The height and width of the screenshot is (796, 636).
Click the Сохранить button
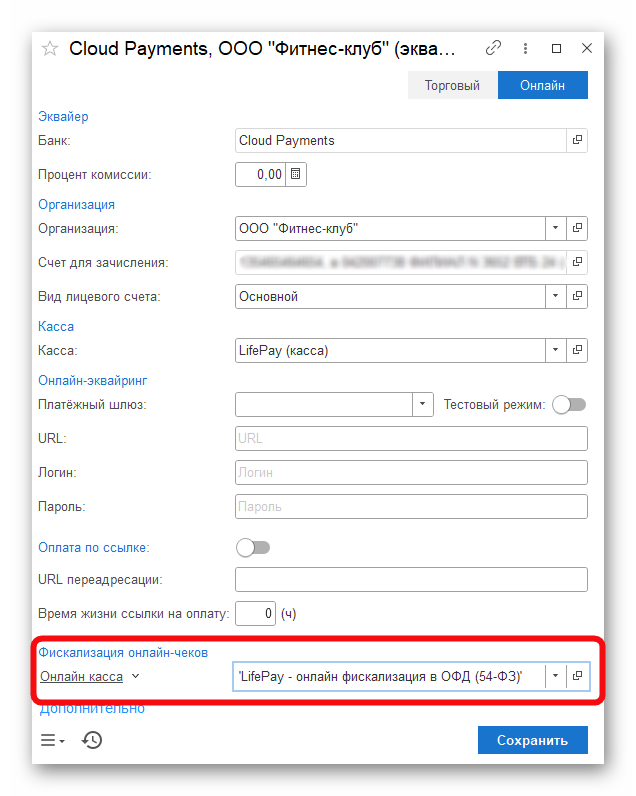533,740
